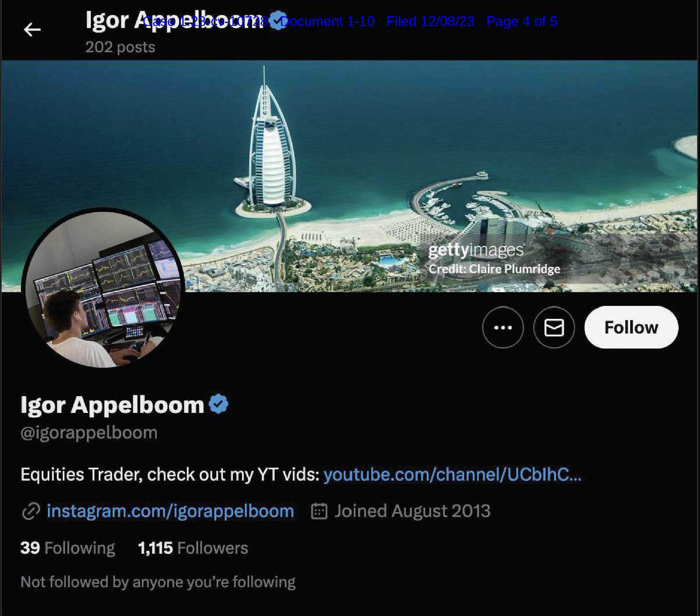
Task: Click the Joined August 2013 text
Action: click(412, 511)
